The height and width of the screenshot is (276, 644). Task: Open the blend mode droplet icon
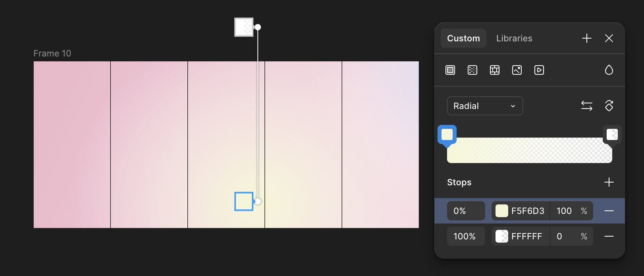[x=609, y=70]
